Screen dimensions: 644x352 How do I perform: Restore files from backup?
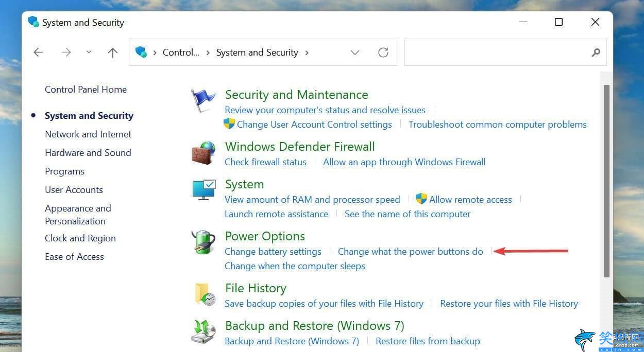pyautogui.click(x=428, y=341)
